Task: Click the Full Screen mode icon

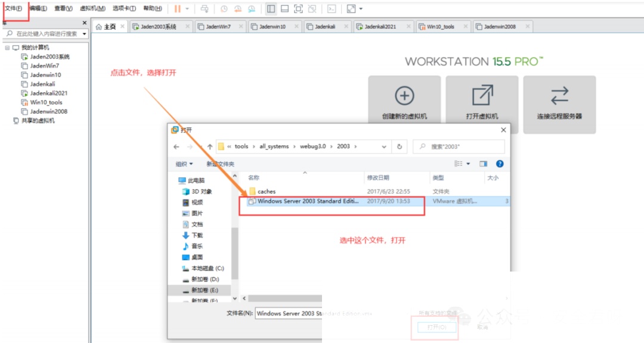Action: pos(299,8)
